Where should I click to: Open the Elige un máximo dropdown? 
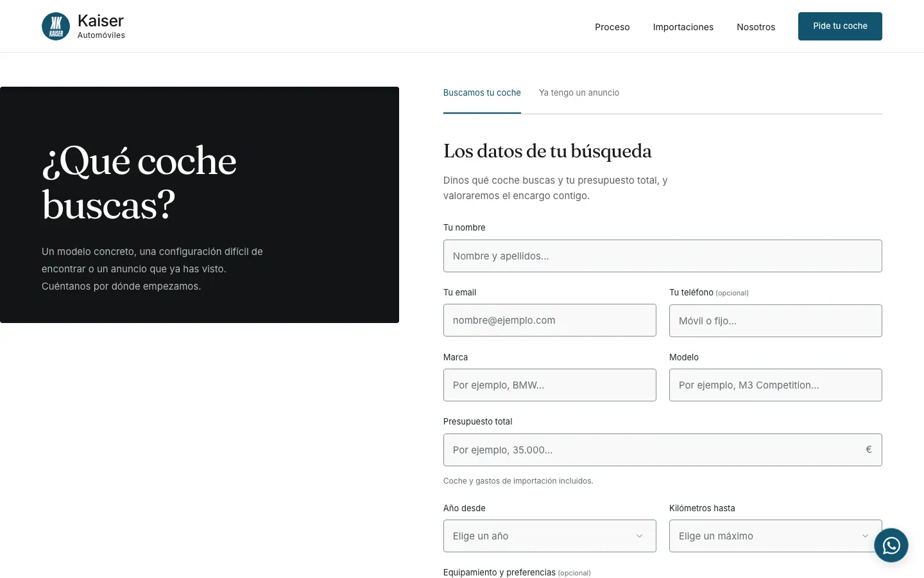[776, 536]
